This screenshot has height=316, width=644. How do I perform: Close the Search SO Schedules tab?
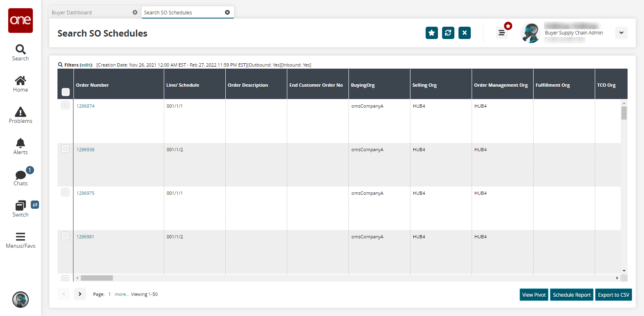[227, 12]
